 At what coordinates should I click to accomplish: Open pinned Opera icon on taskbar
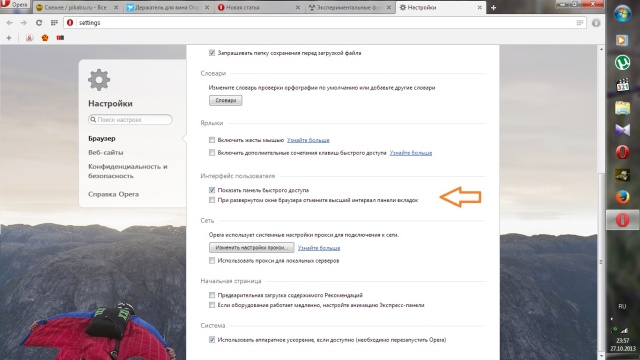click(x=622, y=153)
